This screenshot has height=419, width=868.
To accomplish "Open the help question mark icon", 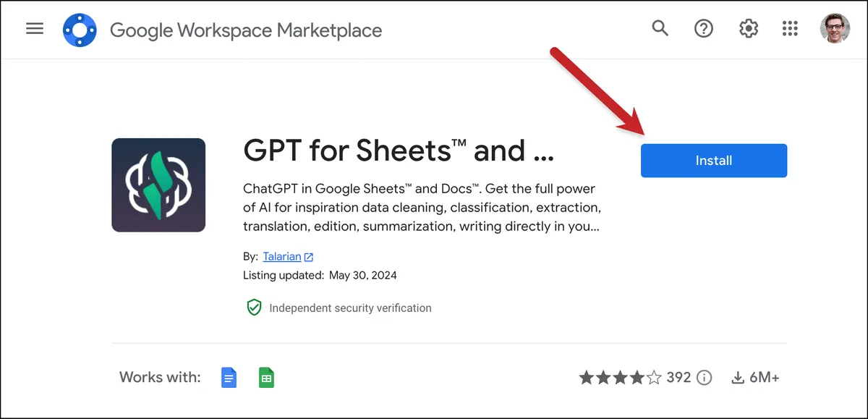I will 704,29.
